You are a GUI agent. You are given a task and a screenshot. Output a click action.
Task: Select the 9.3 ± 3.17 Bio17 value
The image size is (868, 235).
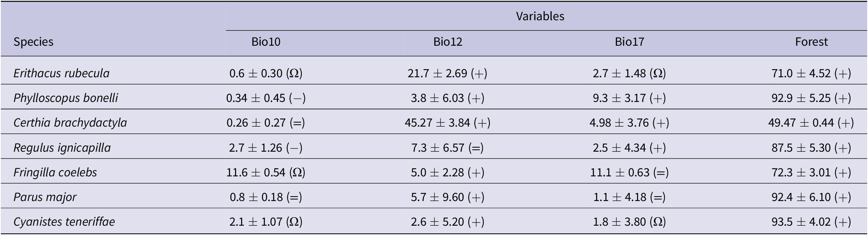tap(629, 98)
